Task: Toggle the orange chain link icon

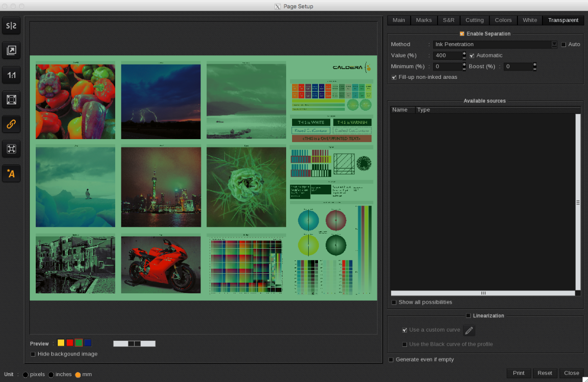Action: click(x=11, y=124)
